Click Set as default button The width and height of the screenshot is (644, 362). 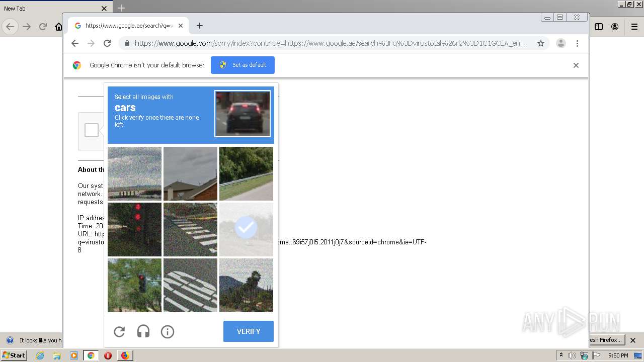(x=243, y=65)
